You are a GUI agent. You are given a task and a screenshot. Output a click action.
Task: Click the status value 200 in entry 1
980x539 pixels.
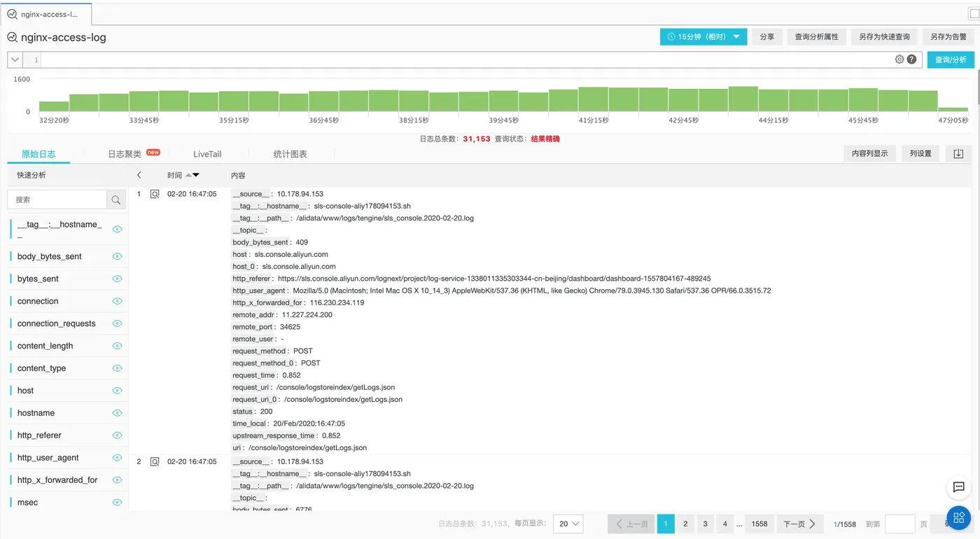pos(266,412)
